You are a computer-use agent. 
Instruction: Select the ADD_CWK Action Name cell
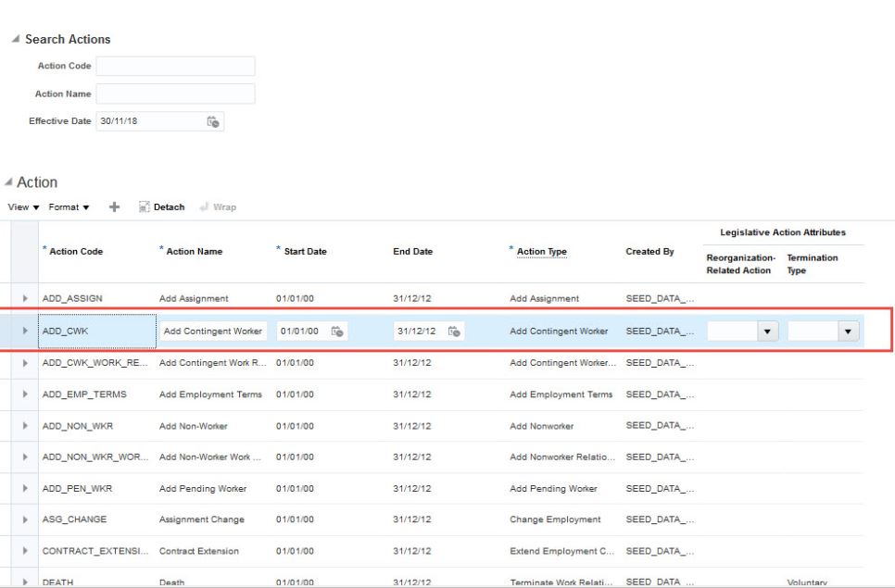[216, 331]
